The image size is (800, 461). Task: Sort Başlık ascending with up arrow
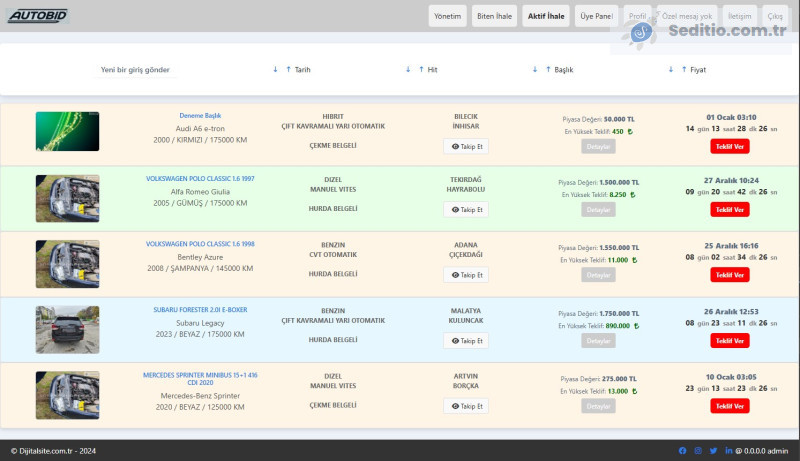click(x=547, y=70)
